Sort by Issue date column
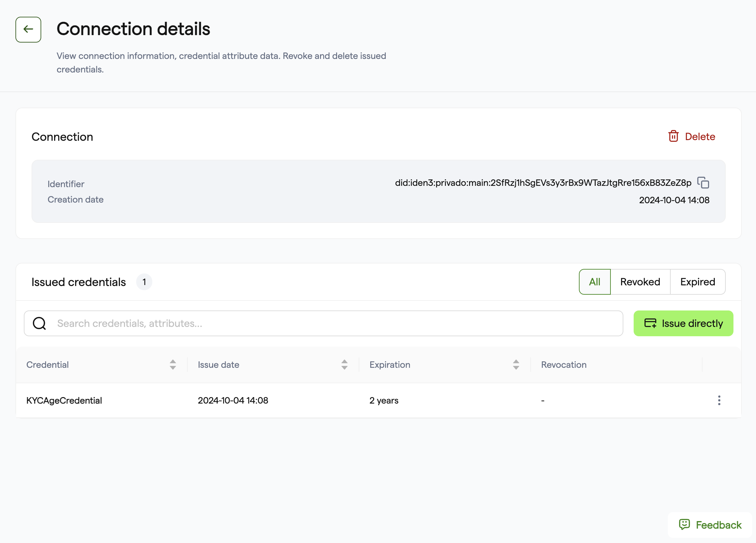This screenshot has width=756, height=543. click(x=344, y=365)
